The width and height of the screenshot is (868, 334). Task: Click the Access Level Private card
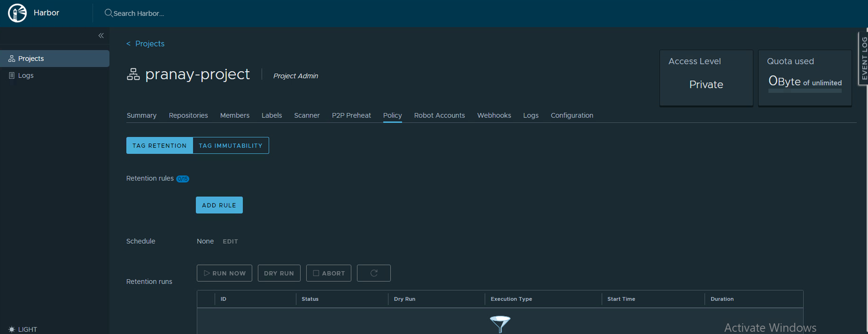coord(706,78)
